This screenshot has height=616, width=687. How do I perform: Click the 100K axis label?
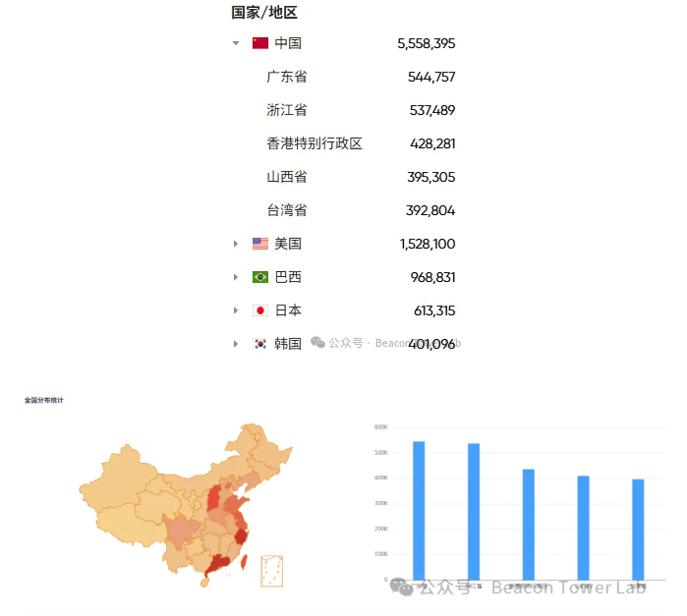pos(380,554)
